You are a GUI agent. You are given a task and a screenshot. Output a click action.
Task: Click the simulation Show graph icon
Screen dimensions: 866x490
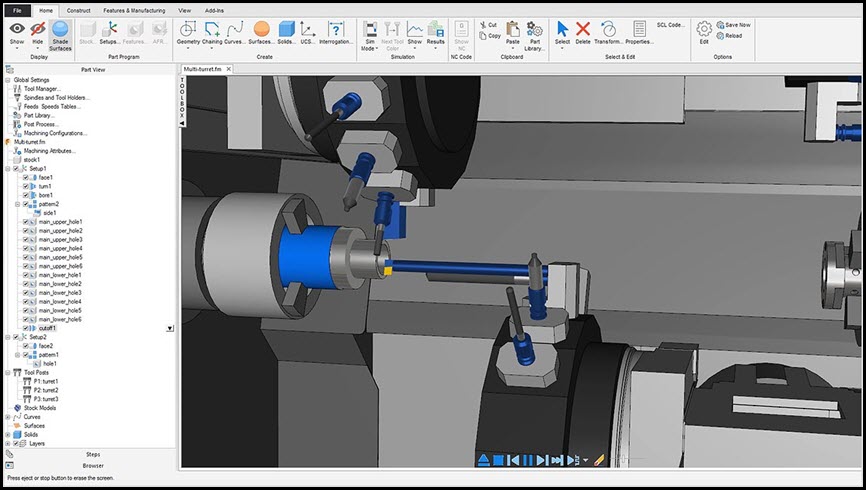(414, 29)
